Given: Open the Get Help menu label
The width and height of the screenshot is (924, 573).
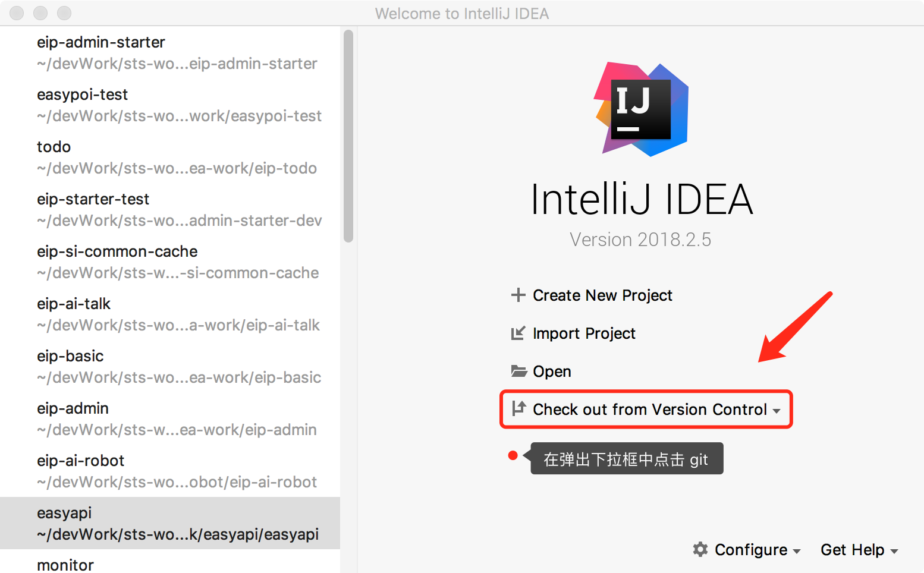Looking at the screenshot, I should tap(853, 550).
